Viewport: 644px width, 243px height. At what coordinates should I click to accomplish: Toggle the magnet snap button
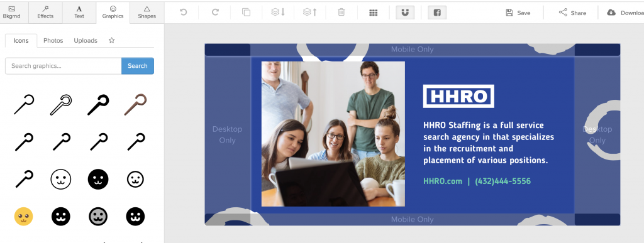pos(405,13)
